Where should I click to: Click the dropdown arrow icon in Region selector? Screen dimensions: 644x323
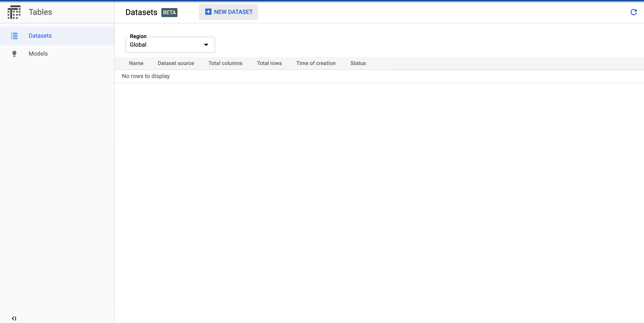(x=206, y=45)
